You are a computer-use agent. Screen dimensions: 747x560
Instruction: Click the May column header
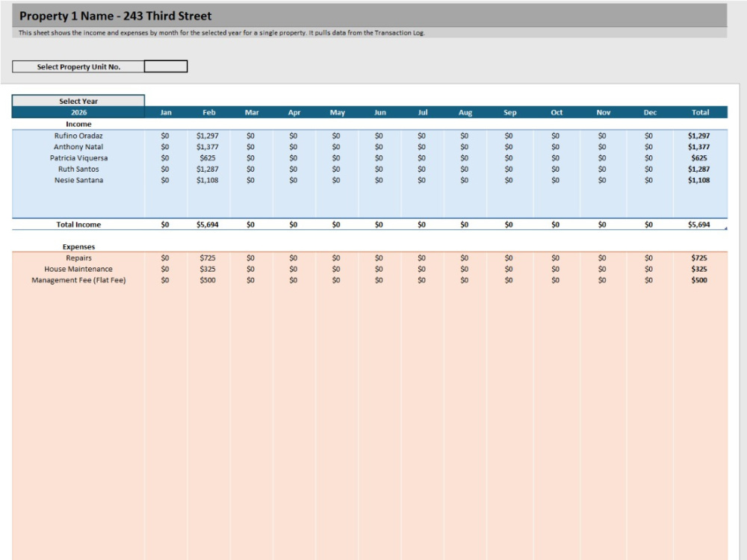[x=338, y=113]
